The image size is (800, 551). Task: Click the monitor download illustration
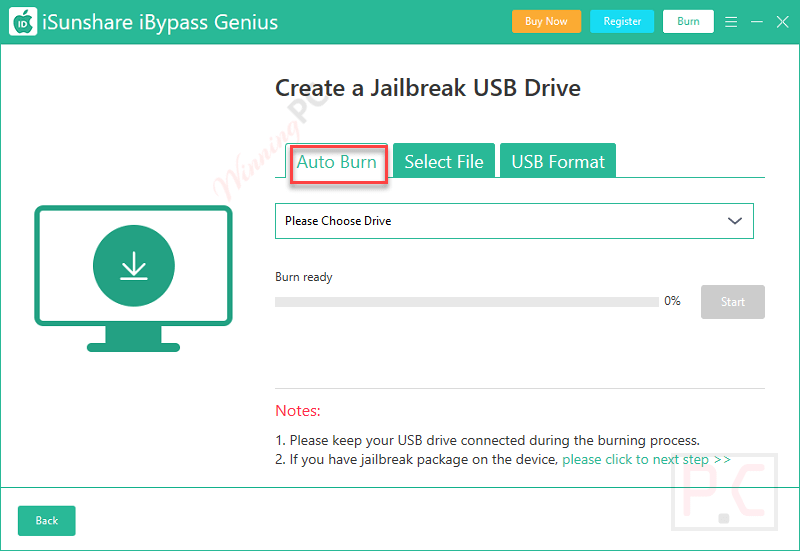pyautogui.click(x=133, y=278)
